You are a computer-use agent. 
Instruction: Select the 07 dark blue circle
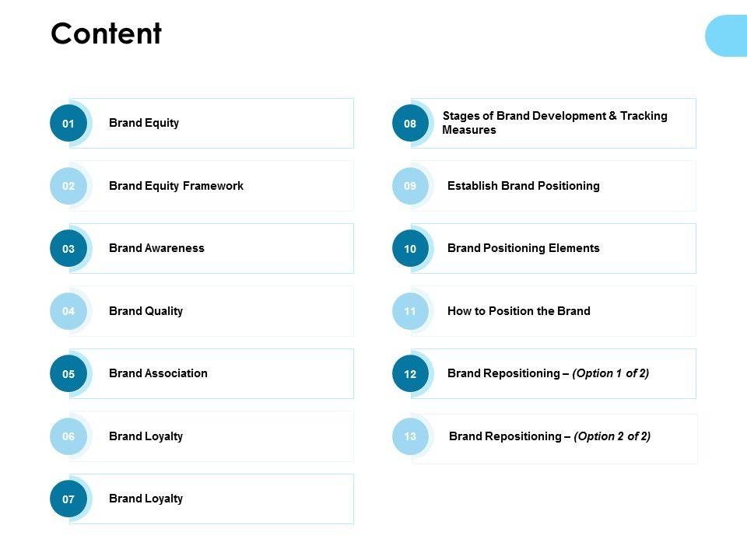pos(68,499)
